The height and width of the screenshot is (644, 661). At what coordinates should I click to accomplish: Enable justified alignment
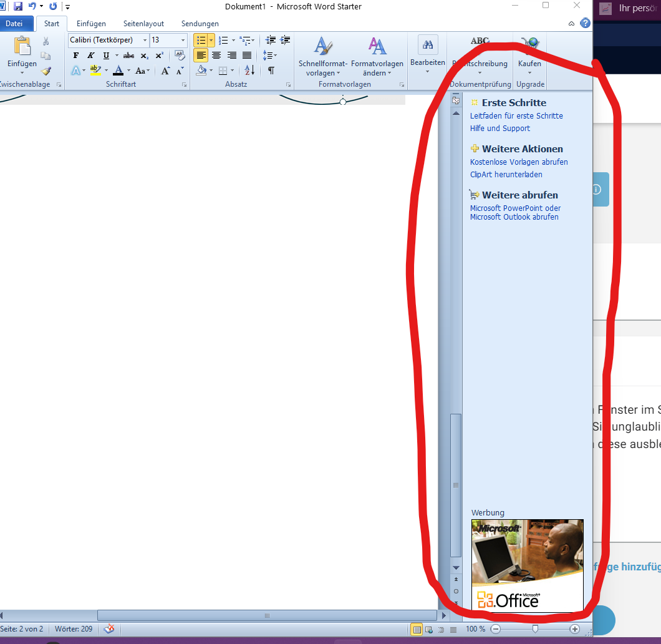click(247, 55)
